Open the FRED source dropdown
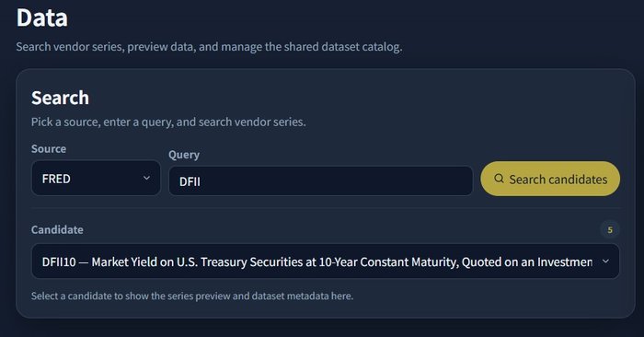This screenshot has width=644, height=337. coord(96,178)
